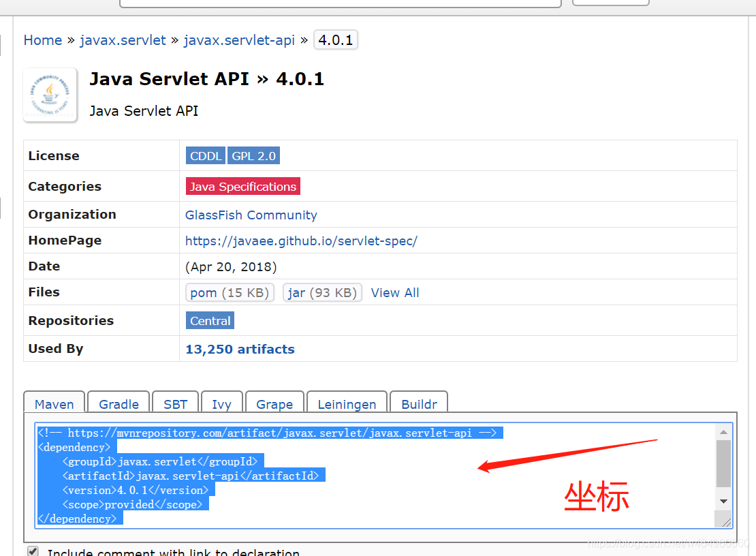
Task: Click the Used By row label
Action: (x=55, y=349)
